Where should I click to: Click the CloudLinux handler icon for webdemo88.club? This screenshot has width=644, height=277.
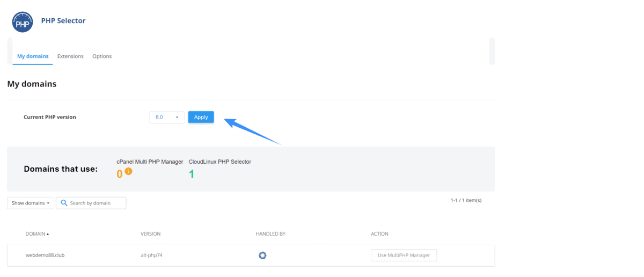(262, 255)
